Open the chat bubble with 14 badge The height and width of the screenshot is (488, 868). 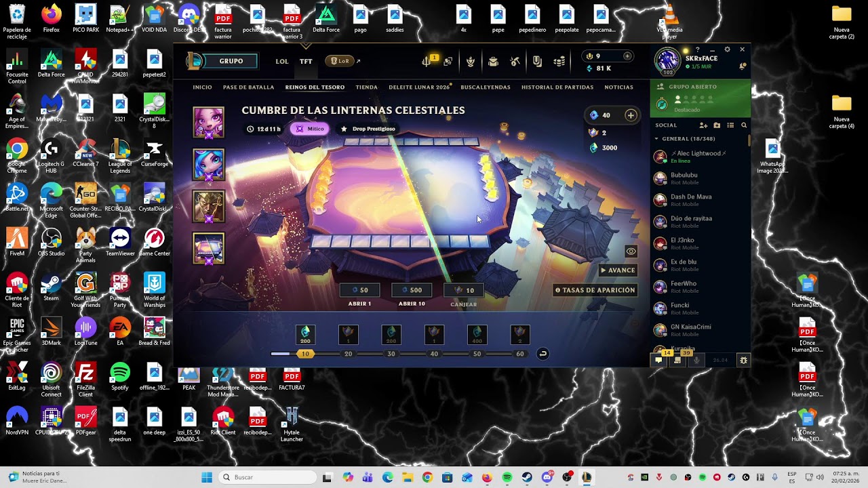[x=658, y=360]
